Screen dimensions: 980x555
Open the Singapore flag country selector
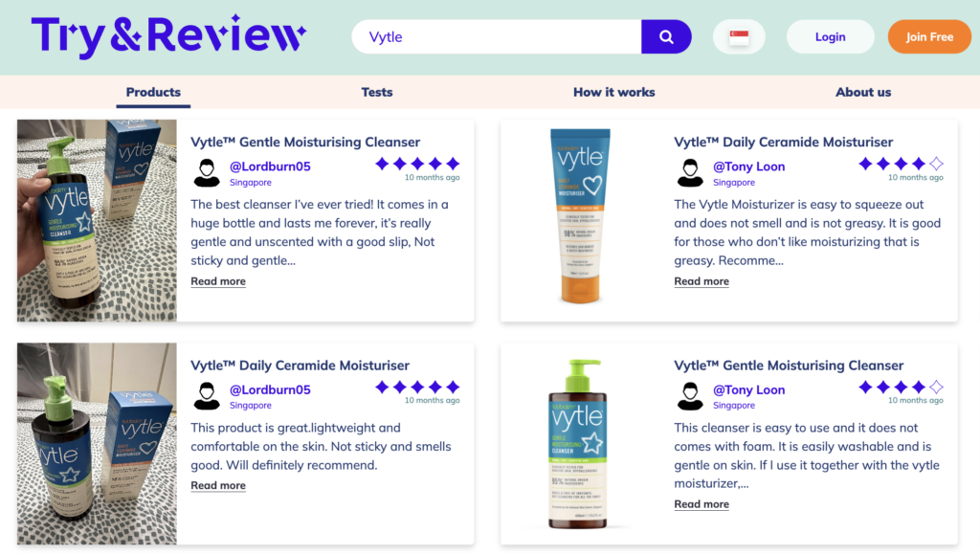[x=739, y=37]
